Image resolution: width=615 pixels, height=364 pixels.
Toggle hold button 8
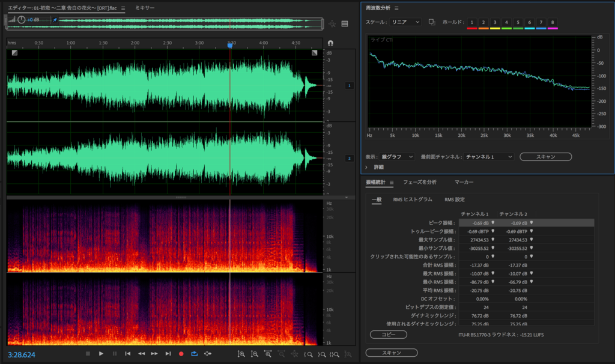coord(553,22)
